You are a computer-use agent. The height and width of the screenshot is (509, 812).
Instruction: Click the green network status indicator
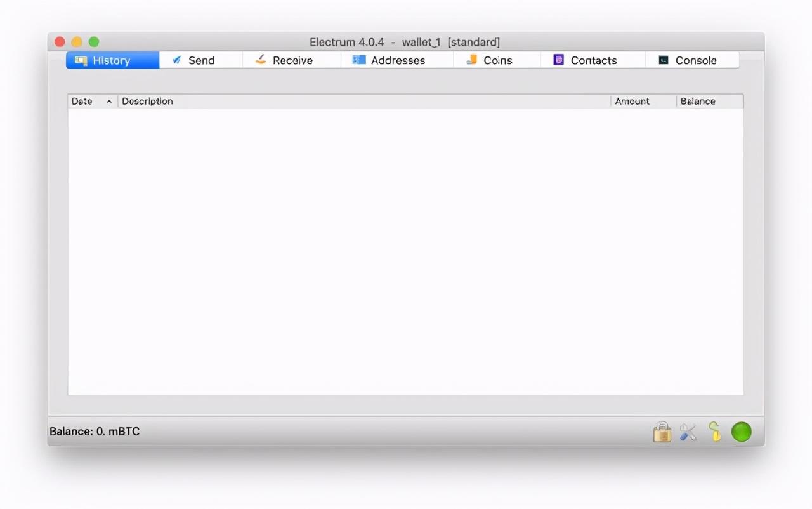[x=742, y=432]
